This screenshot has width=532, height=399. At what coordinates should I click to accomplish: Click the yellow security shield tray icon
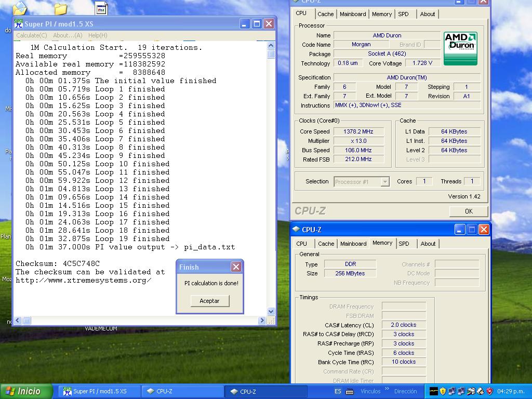(443, 391)
